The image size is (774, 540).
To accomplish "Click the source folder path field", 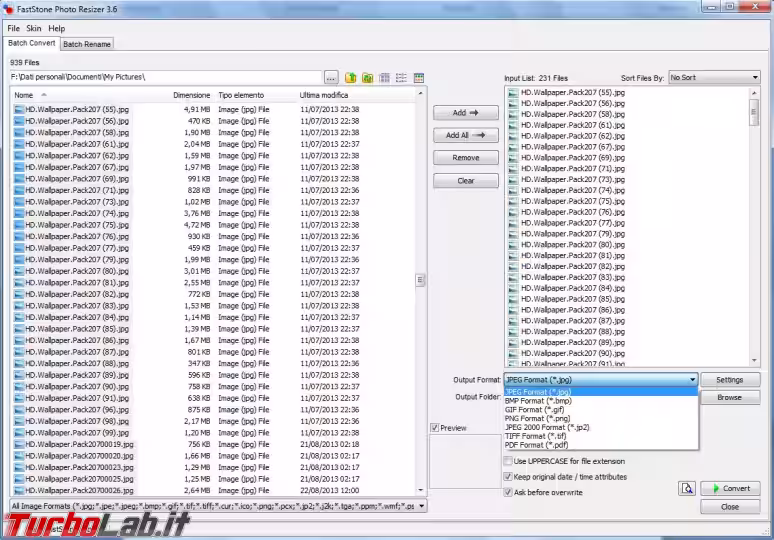I will [166, 77].
